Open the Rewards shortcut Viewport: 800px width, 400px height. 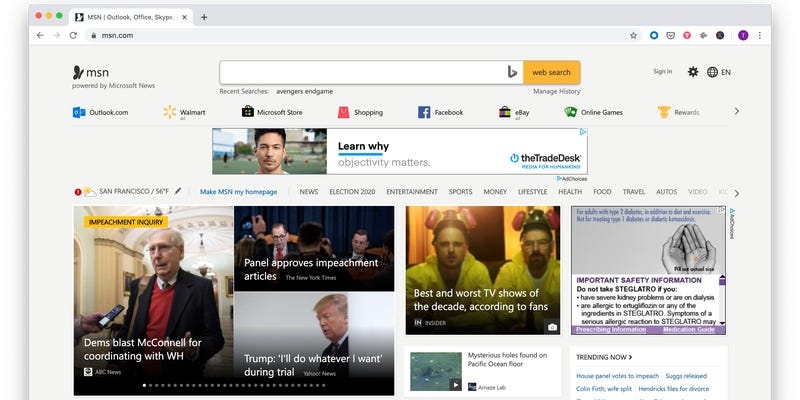[x=679, y=112]
